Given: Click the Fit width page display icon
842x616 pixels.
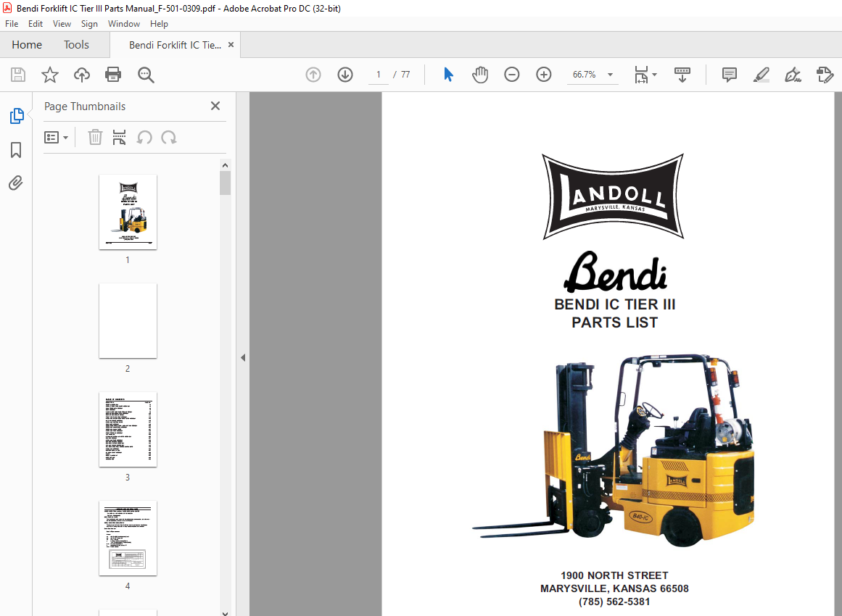Looking at the screenshot, I should tap(641, 75).
